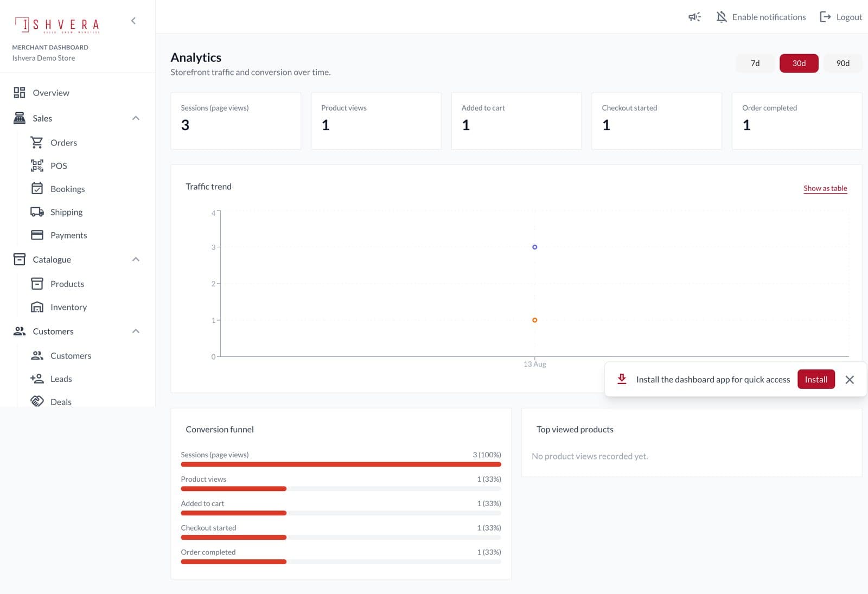Click the Show as table link
This screenshot has height=594, width=868.
825,188
